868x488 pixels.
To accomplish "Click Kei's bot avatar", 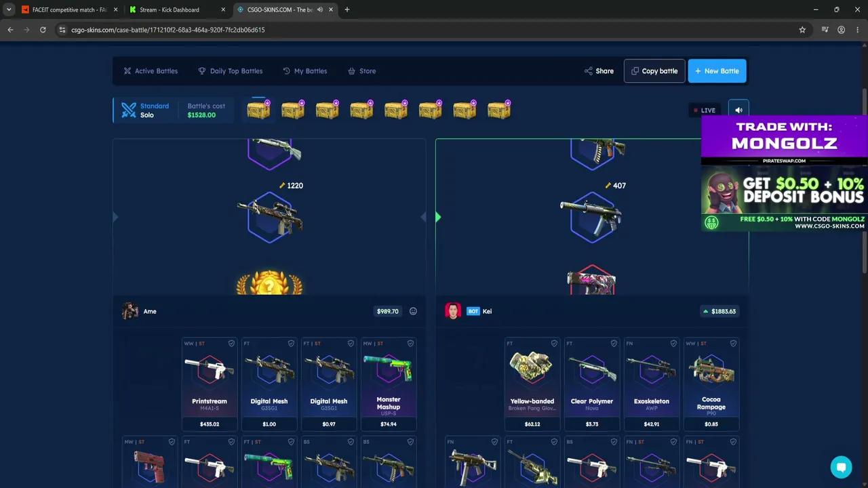I will [453, 311].
